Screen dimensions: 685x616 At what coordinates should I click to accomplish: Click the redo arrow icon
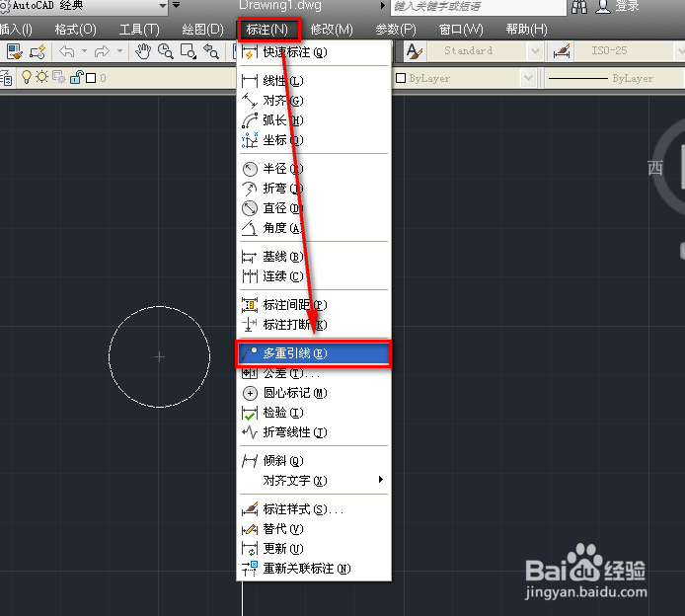(102, 51)
